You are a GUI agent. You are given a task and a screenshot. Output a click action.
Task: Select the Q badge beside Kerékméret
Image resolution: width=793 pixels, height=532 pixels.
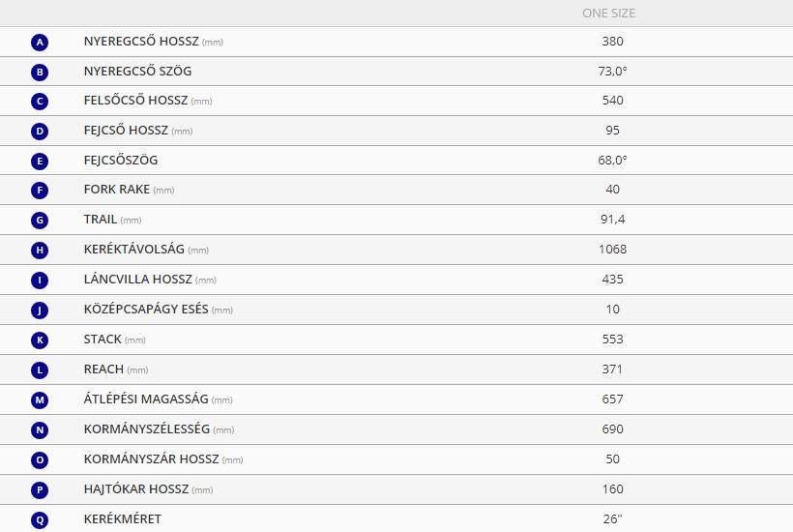(40, 519)
